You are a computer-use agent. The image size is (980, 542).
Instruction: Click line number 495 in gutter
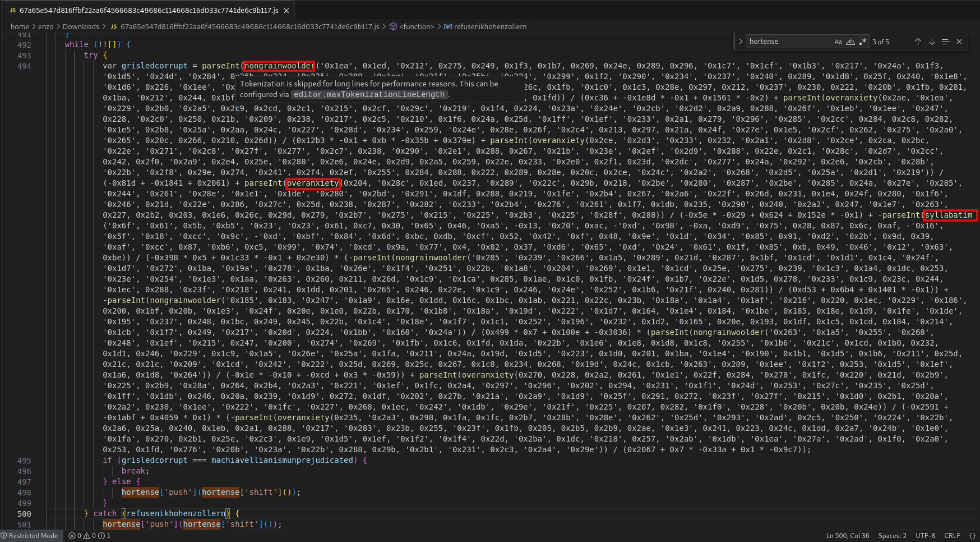click(24, 461)
